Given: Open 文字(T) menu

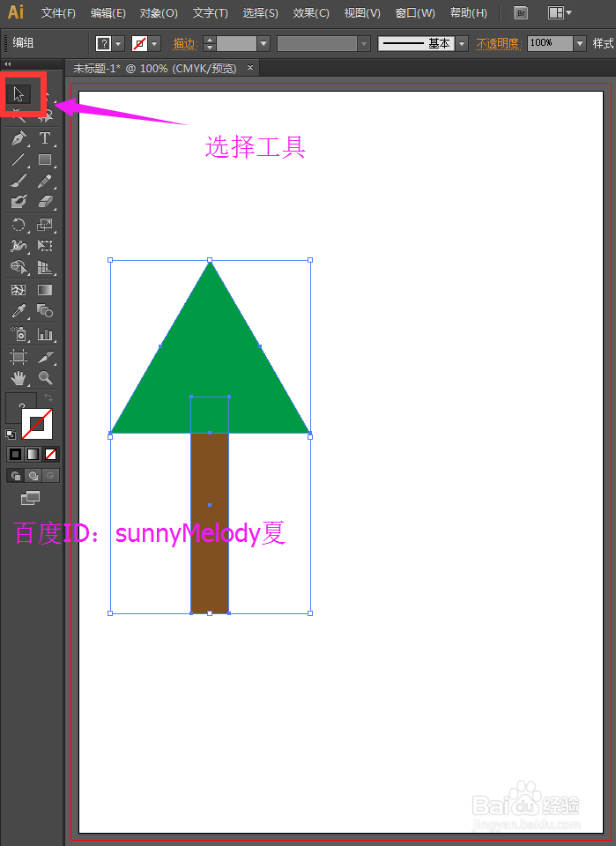Looking at the screenshot, I should [211, 13].
